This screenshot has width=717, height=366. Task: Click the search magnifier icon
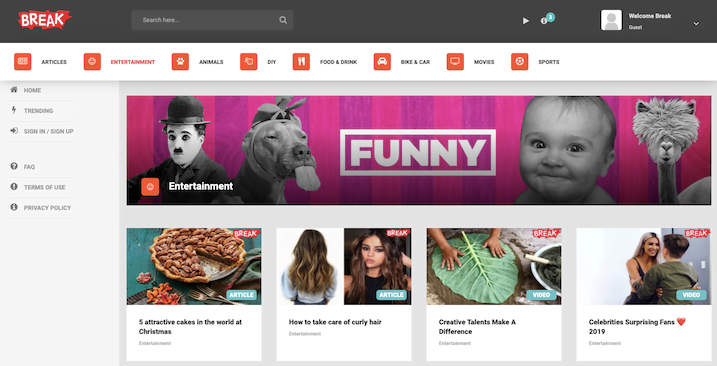[x=283, y=20]
